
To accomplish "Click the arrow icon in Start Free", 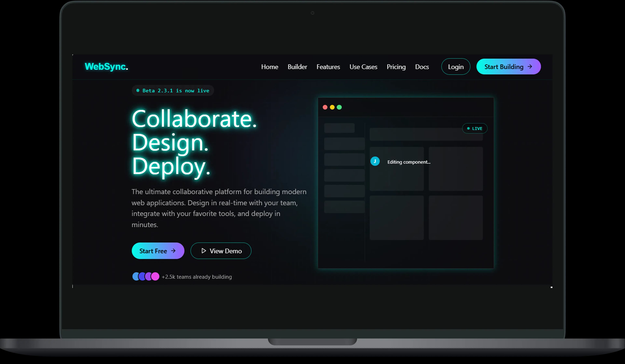I will tap(173, 251).
